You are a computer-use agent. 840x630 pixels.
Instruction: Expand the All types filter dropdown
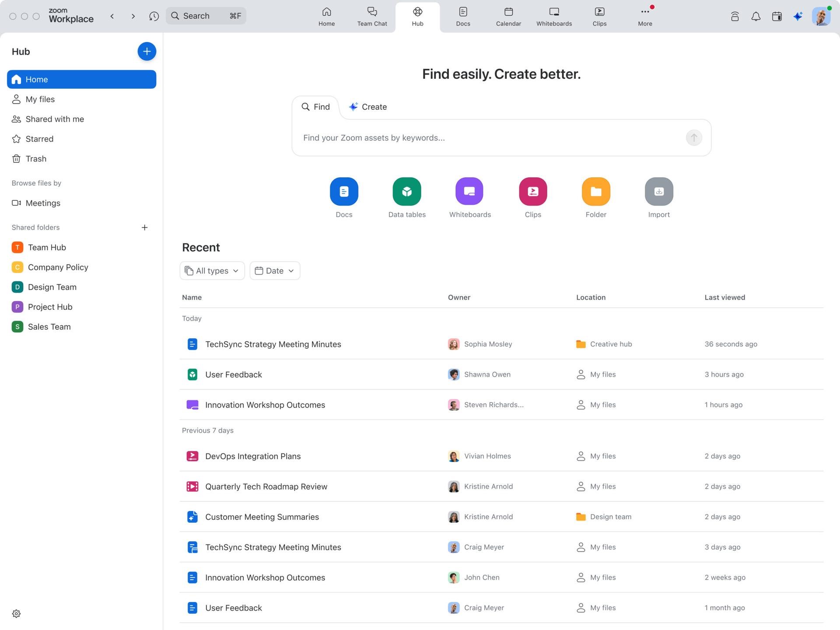212,271
